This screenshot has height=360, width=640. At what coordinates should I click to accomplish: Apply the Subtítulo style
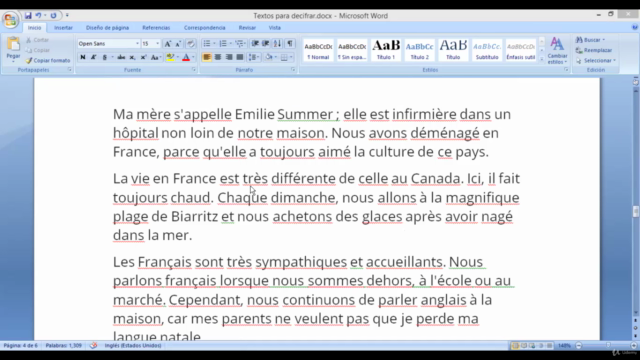click(487, 50)
